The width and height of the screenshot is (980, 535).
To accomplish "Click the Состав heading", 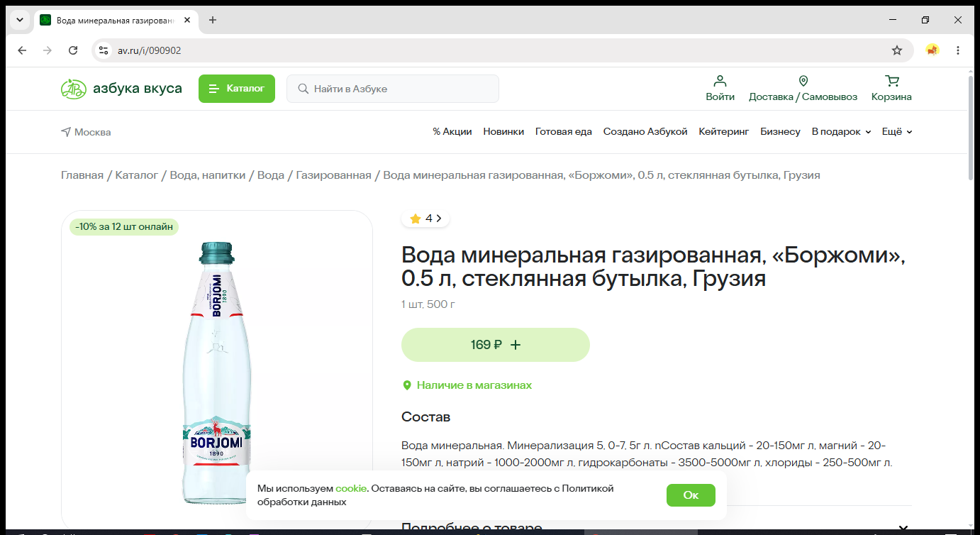I will click(x=426, y=417).
